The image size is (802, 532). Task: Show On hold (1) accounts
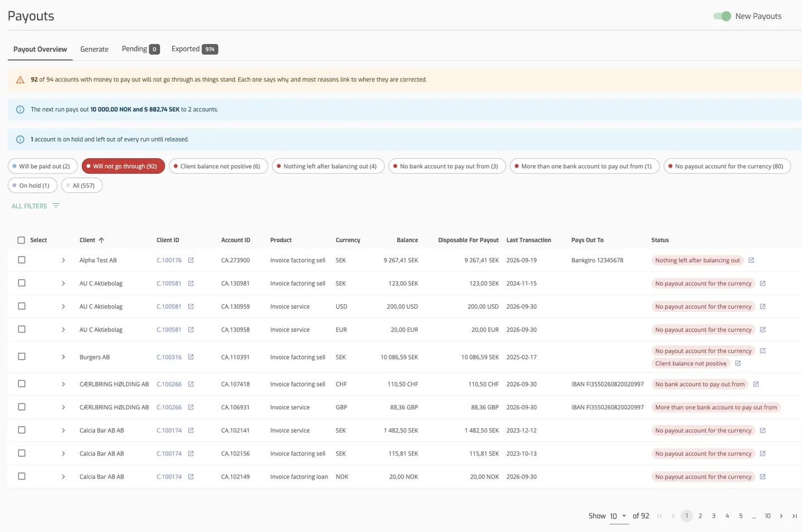click(x=32, y=186)
